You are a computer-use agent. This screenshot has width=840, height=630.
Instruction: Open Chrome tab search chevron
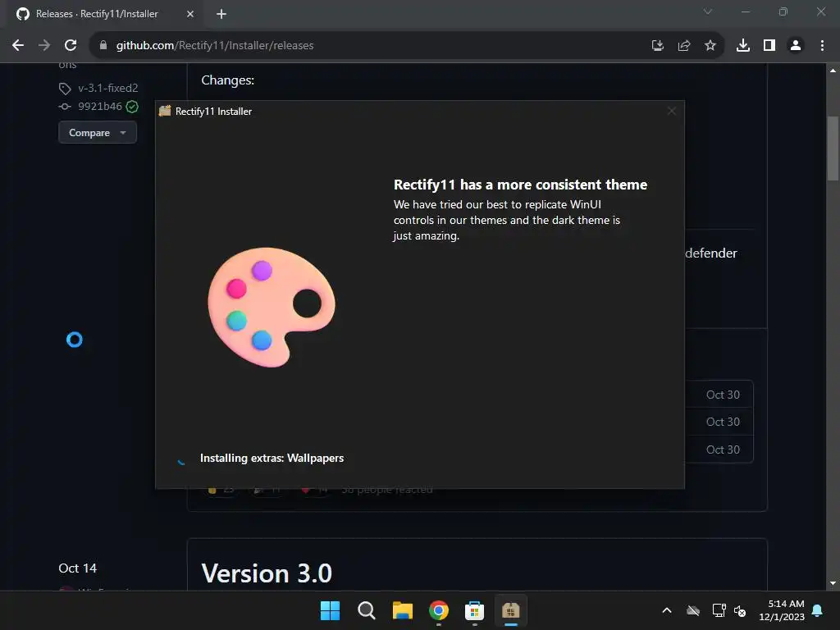(708, 11)
